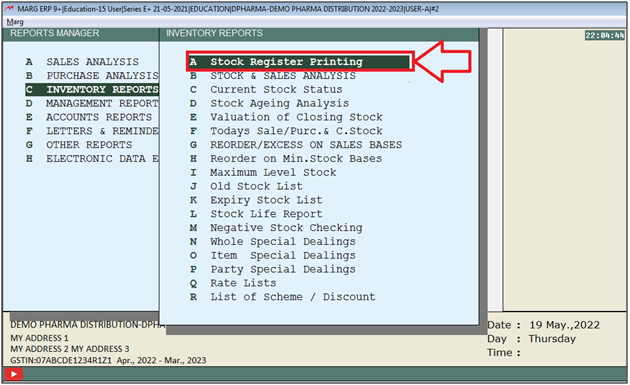Choose Current Stock Status
This screenshot has height=385, width=630.
pyautogui.click(x=276, y=89)
